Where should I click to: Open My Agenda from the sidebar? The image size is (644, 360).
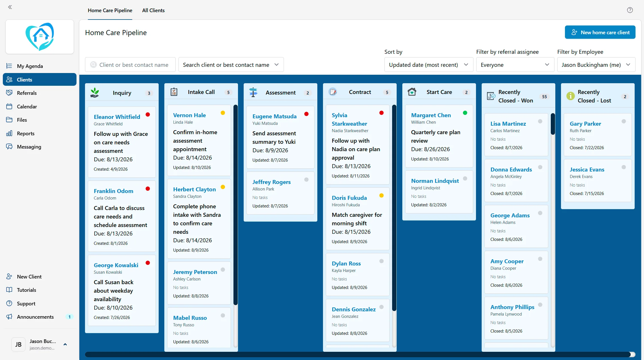40,66
